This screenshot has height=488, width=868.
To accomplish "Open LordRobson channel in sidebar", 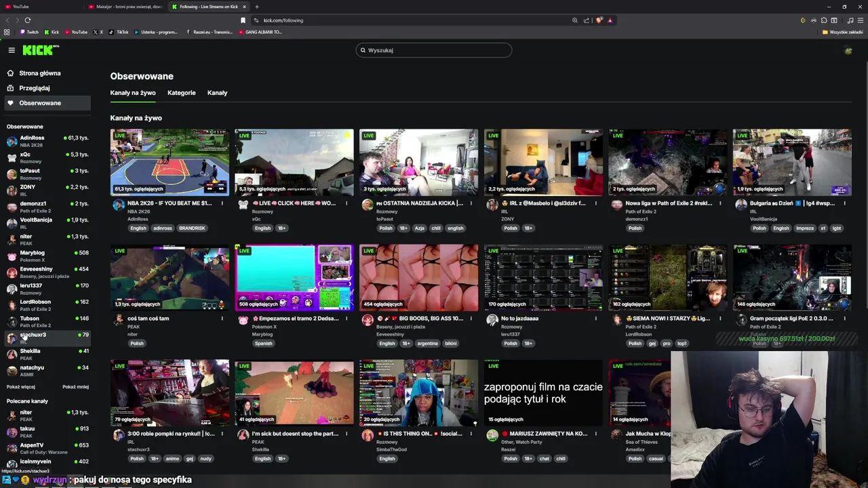I will tap(47, 305).
